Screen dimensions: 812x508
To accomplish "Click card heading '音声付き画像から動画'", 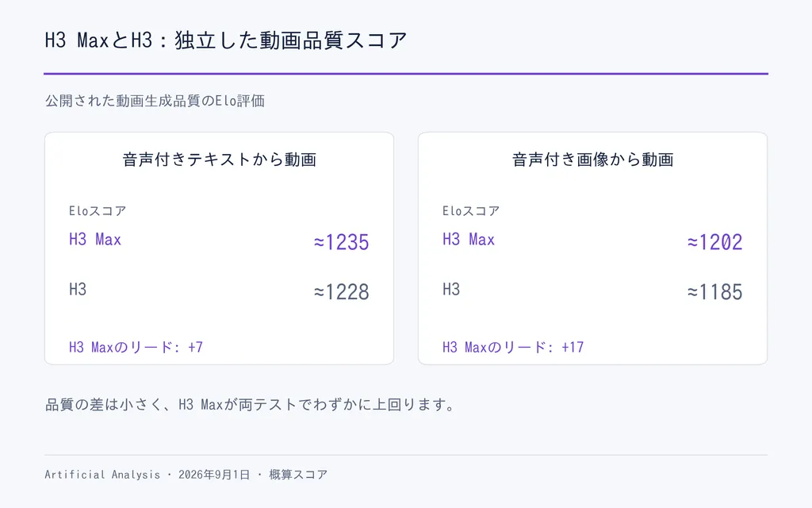I will pyautogui.click(x=592, y=159).
